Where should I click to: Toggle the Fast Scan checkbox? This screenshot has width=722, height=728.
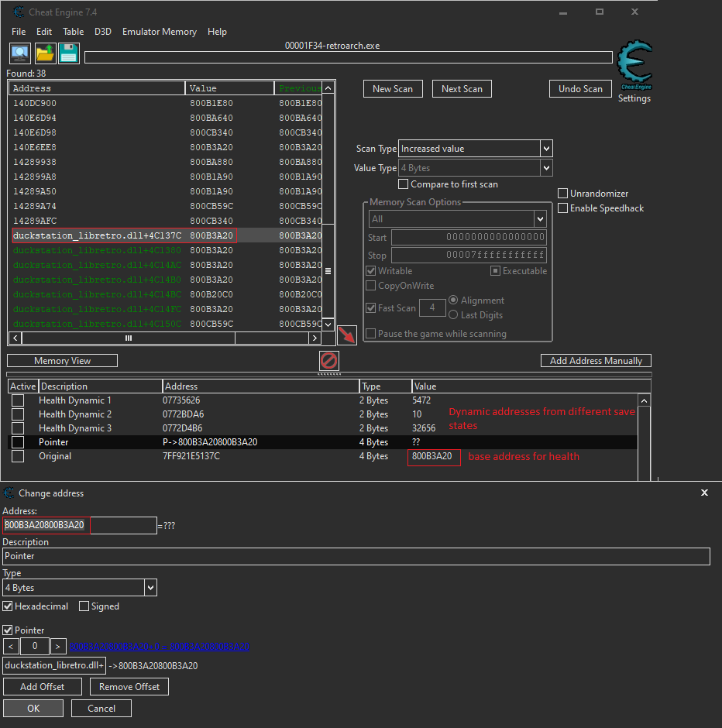coord(370,307)
